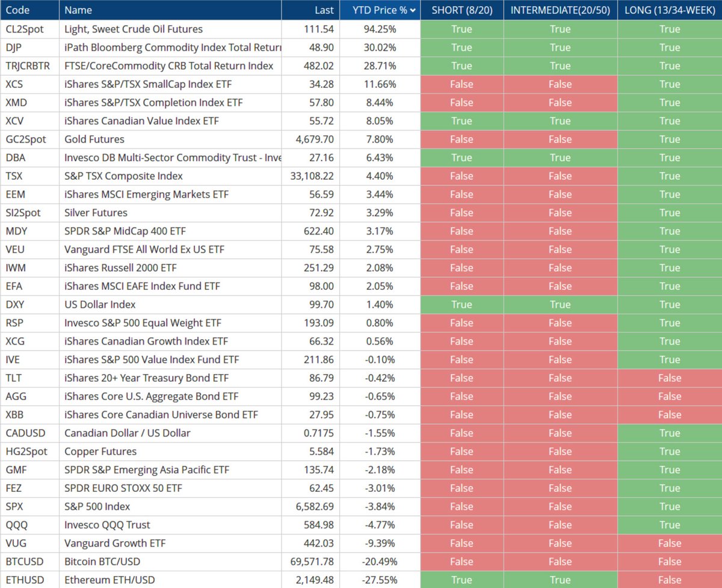This screenshot has height=588, width=722.
Task: Select the CL2Spot code cell
Action: point(29,29)
